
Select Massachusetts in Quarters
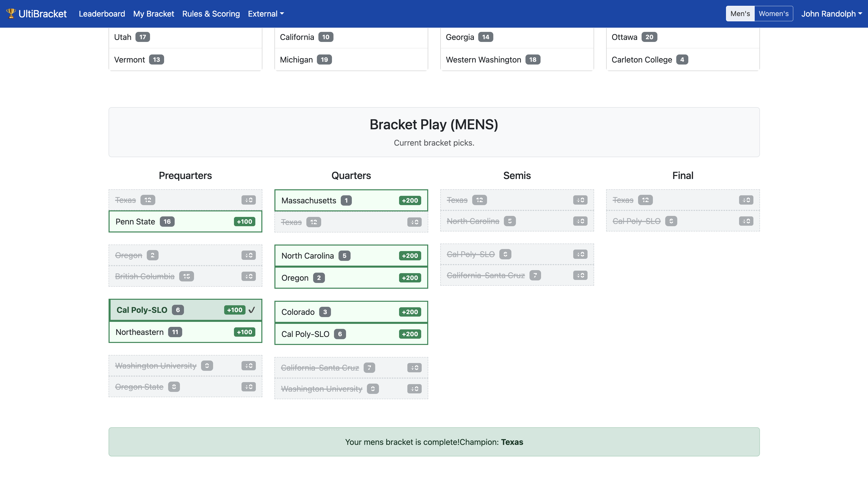tap(351, 200)
